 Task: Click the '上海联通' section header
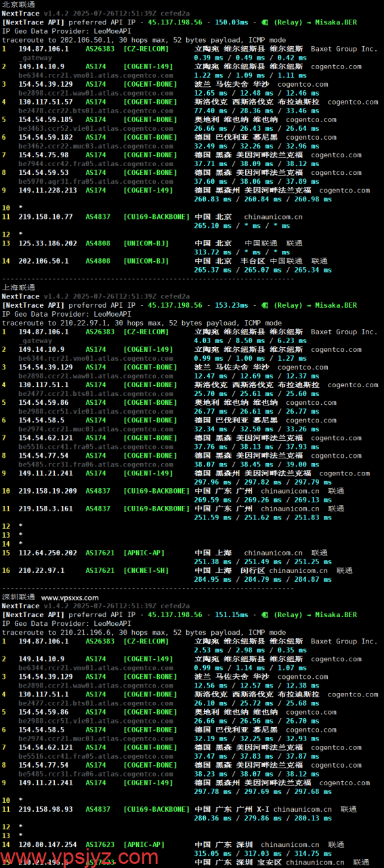coord(18,287)
